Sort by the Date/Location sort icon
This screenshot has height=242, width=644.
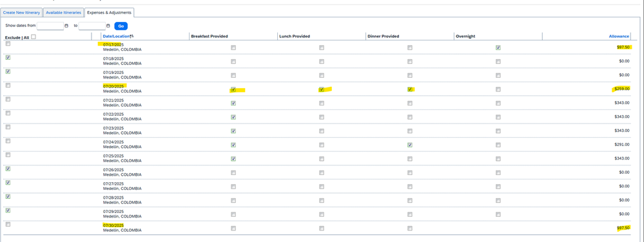(x=132, y=36)
